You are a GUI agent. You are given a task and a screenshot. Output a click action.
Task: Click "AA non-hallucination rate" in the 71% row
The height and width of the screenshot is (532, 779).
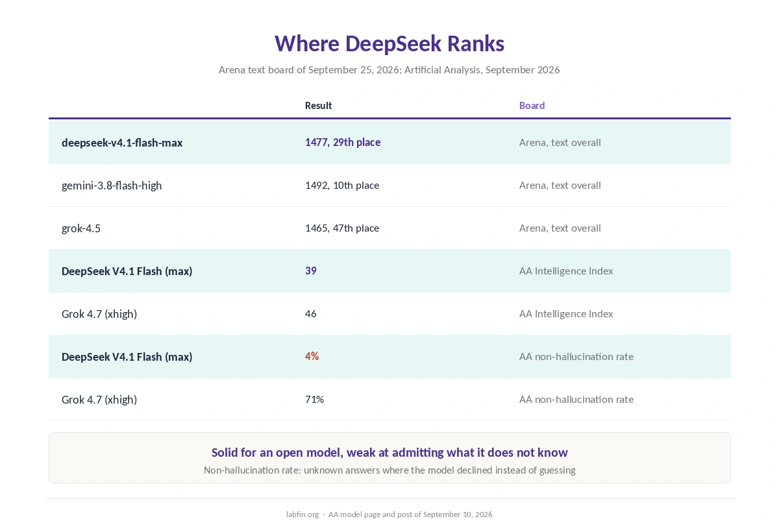pos(576,399)
